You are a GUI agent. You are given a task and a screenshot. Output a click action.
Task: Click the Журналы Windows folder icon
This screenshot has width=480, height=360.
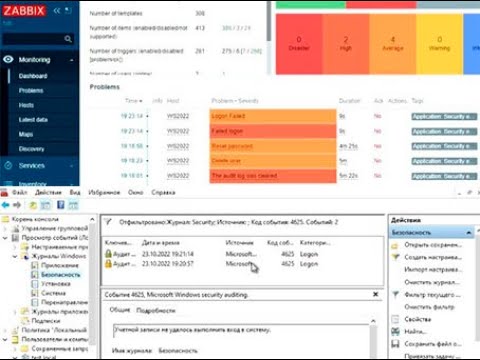pos(25,256)
